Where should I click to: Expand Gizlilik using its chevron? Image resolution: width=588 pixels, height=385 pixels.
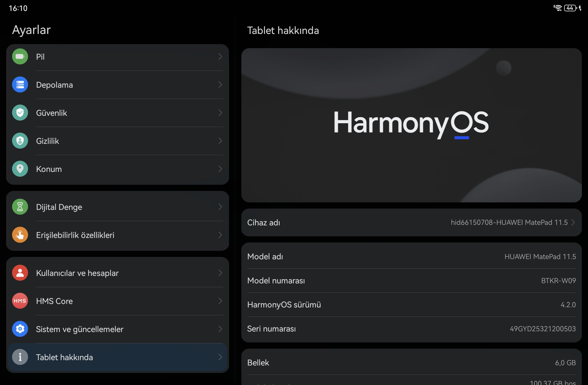(x=220, y=141)
